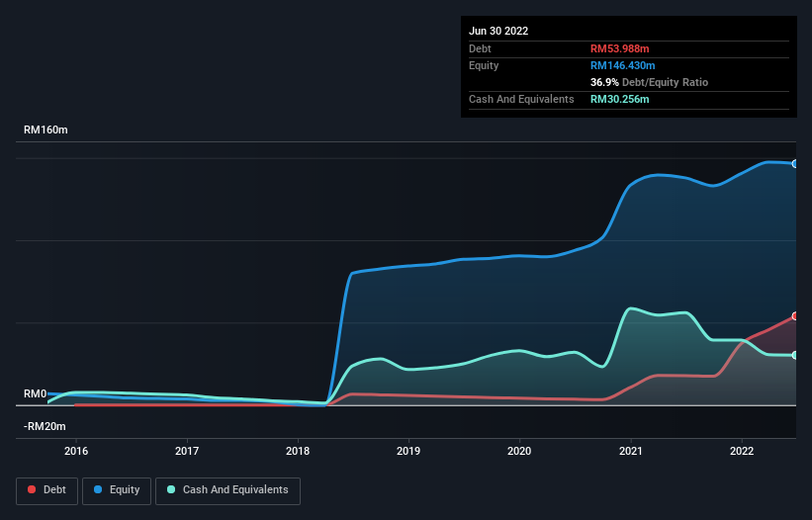
Task: Click the 2016 x-axis label
Action: coord(76,451)
